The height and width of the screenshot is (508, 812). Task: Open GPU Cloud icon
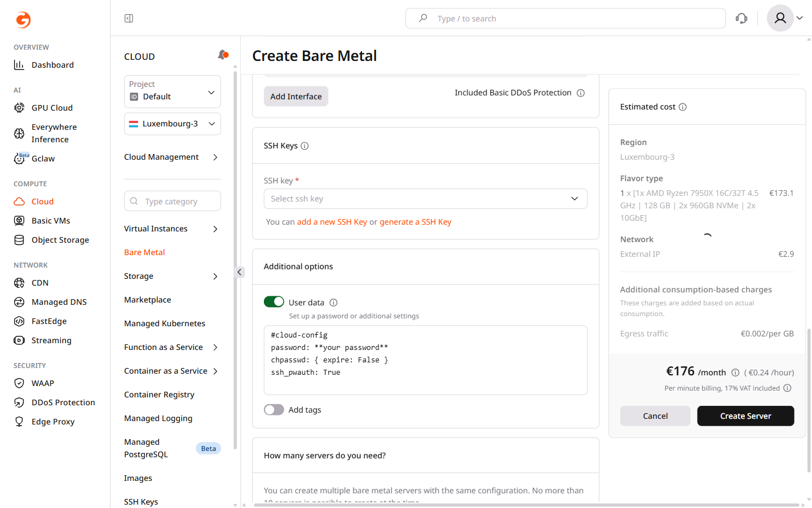19,108
